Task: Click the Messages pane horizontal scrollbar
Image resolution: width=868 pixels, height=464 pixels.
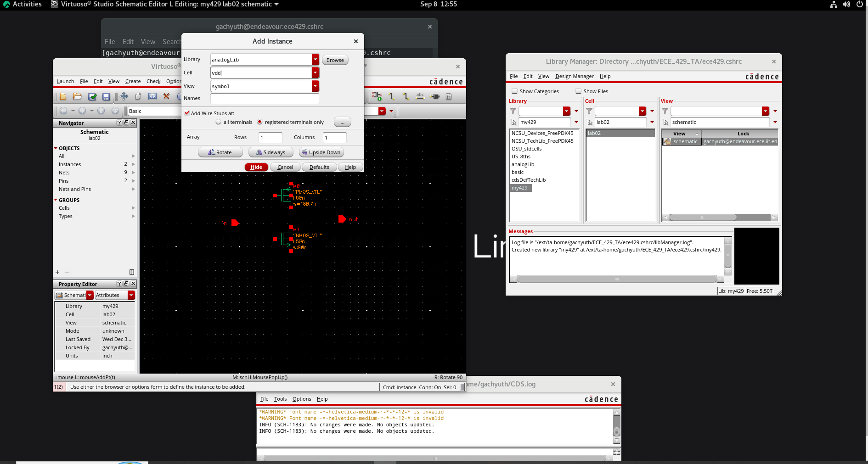Action: click(617, 279)
